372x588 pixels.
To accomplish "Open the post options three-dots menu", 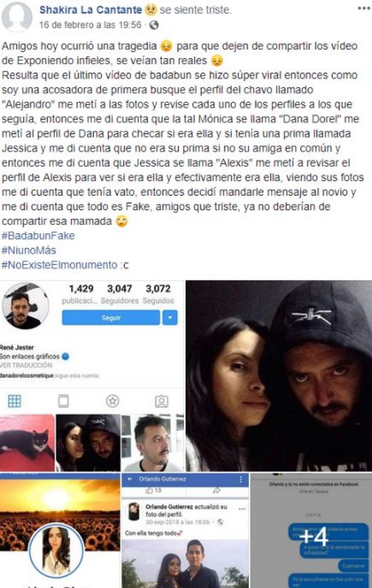I will pyautogui.click(x=363, y=9).
